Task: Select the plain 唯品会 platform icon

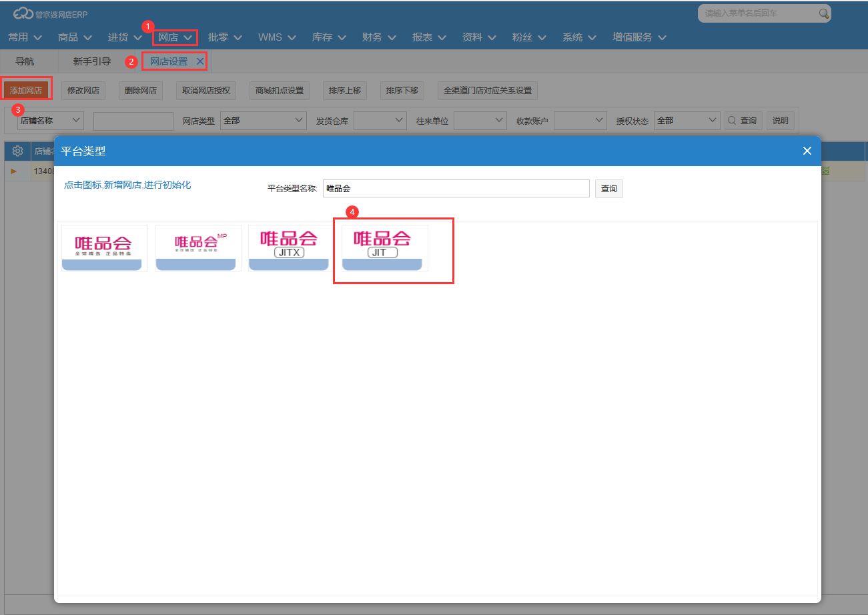Action: tap(104, 248)
